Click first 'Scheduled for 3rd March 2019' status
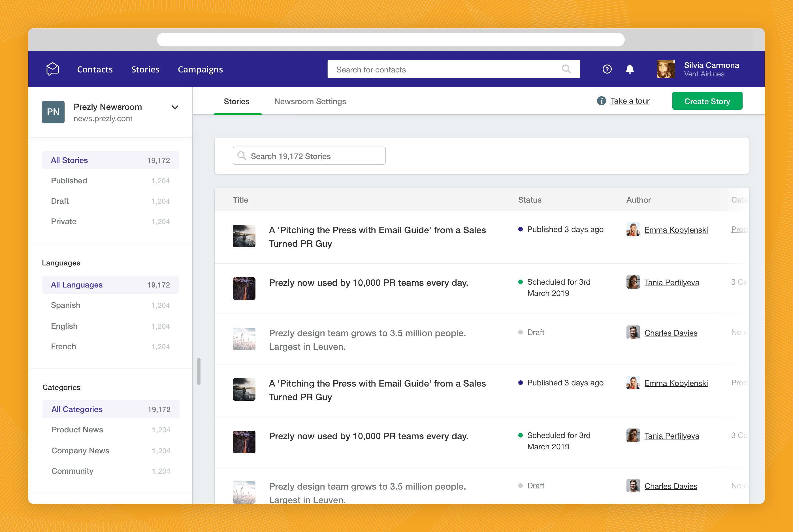793x532 pixels. pyautogui.click(x=554, y=288)
